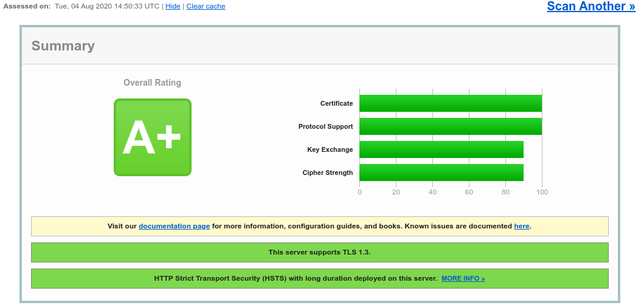Open the HSTS MORE INFO link
Viewport: 644px width, 305px height.
point(463,278)
